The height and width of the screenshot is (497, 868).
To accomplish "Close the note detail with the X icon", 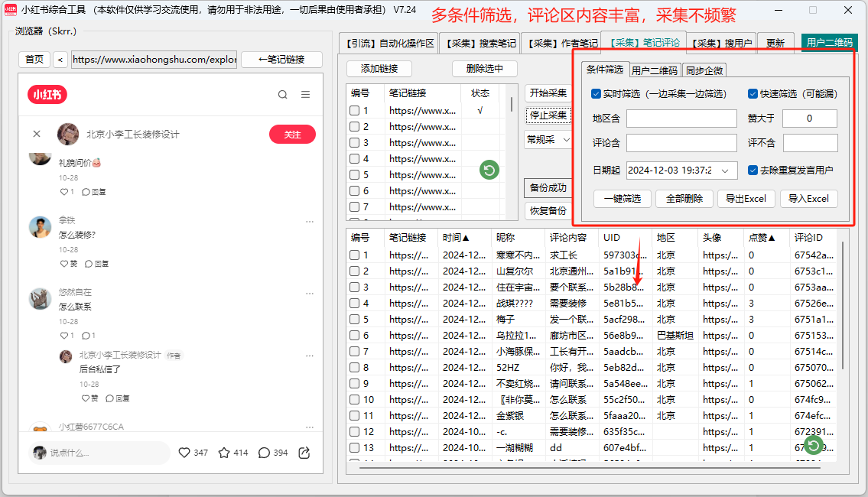I will [x=36, y=133].
